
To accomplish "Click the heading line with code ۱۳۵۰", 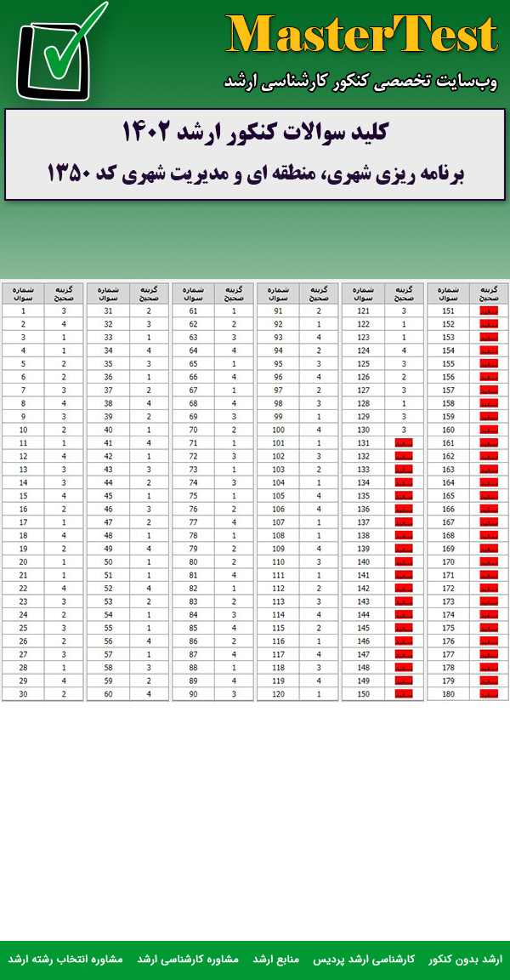I will tap(255, 173).
